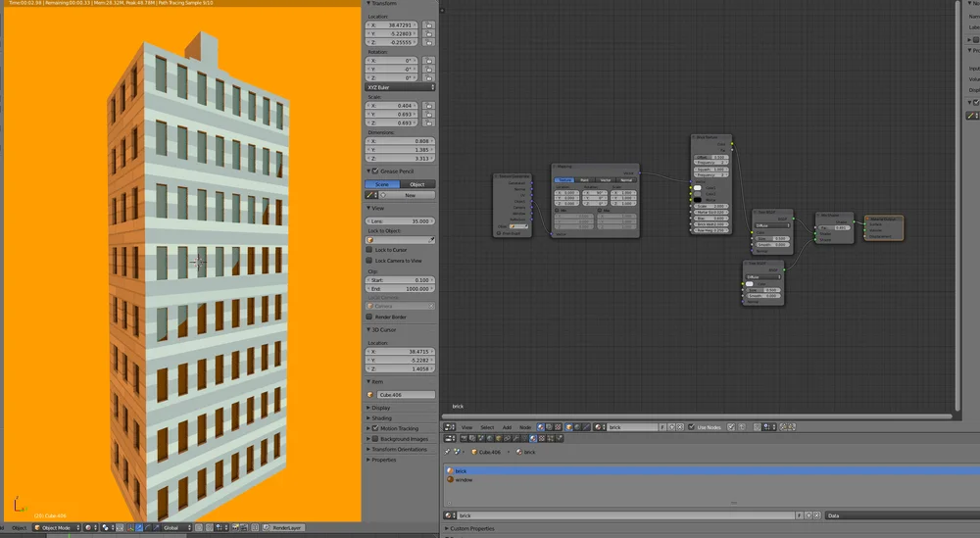This screenshot has width=980, height=538.
Task: Open the Object Mode dropdown
Action: point(57,528)
